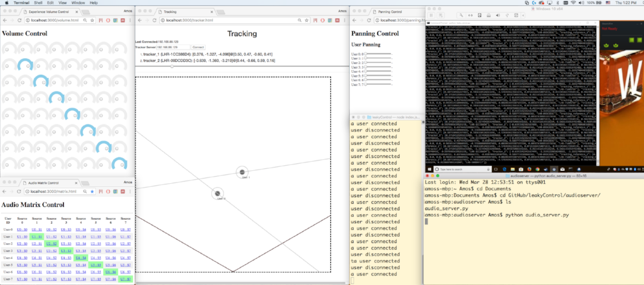Open the View menu

pyautogui.click(x=63, y=3)
